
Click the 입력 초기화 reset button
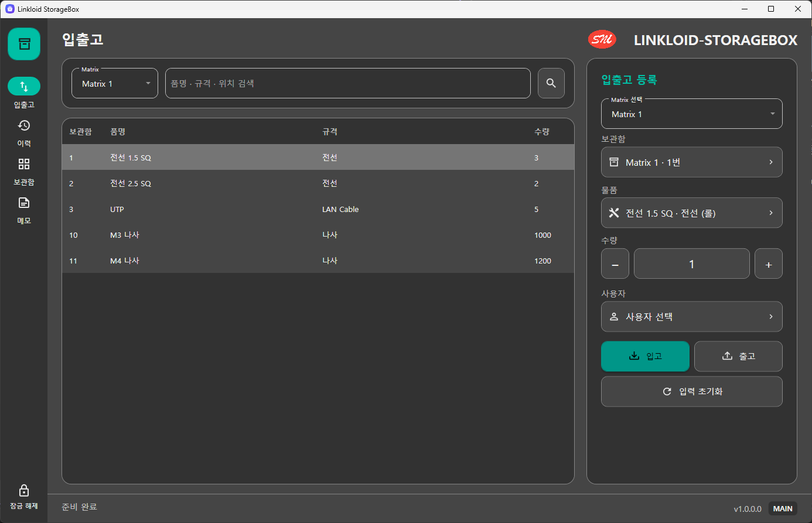pos(692,391)
